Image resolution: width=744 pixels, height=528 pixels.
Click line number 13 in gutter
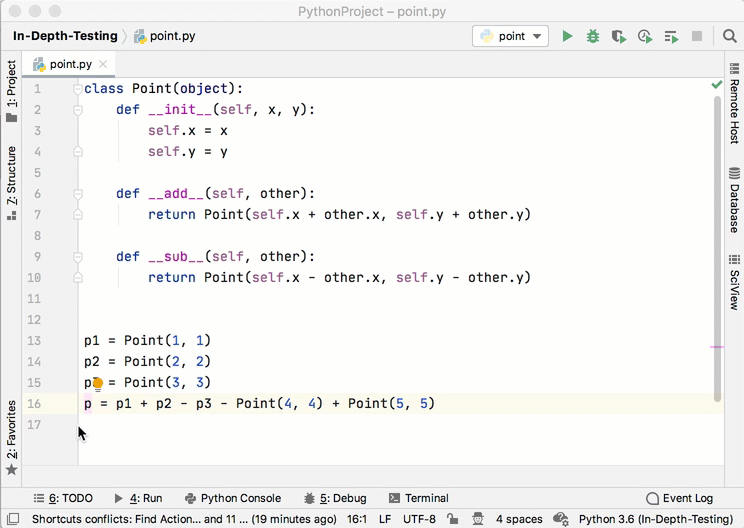coord(34,341)
